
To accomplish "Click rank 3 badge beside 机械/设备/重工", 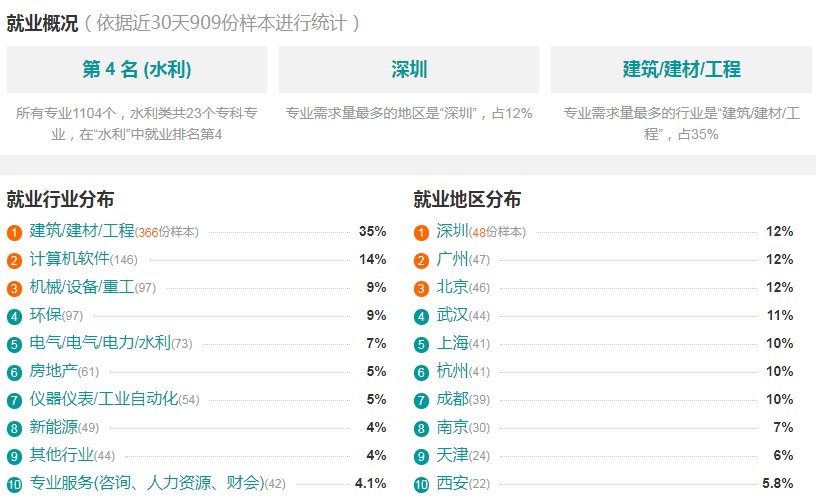I will (x=15, y=289).
